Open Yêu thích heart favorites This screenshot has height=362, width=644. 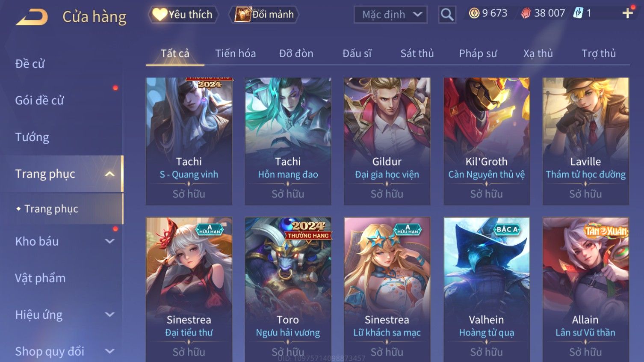coord(183,15)
